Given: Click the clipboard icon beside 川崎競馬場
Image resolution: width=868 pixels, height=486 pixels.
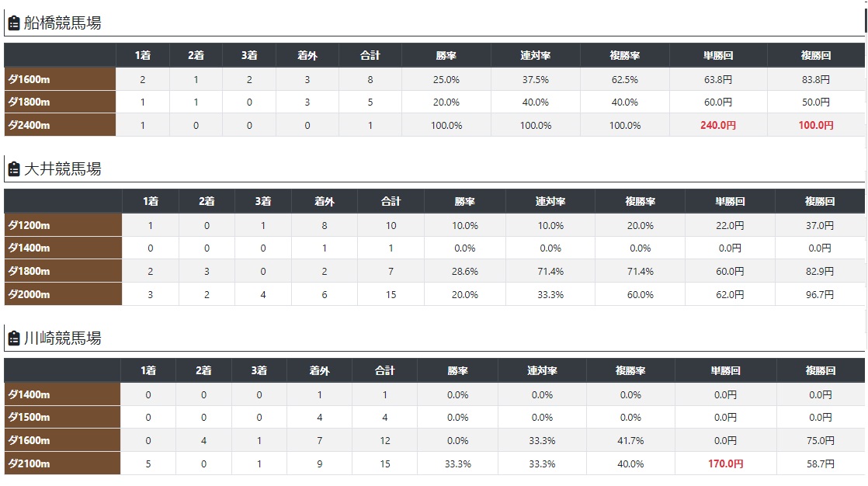Looking at the screenshot, I should [x=13, y=338].
